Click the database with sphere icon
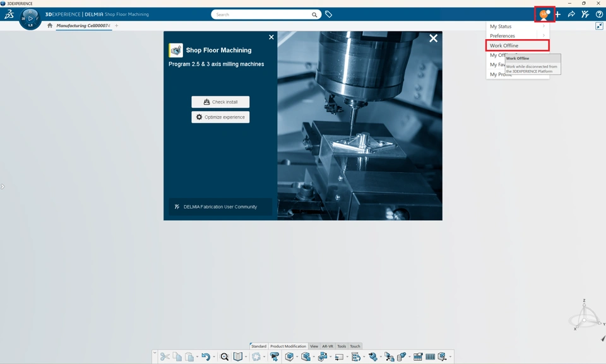Screen dimensions: 606x364 click(x=401, y=356)
